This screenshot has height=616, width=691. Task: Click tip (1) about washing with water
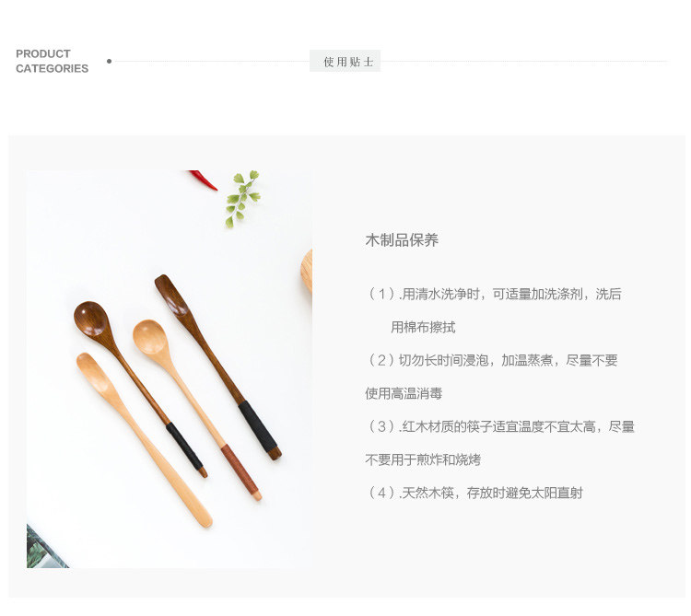tap(494, 294)
